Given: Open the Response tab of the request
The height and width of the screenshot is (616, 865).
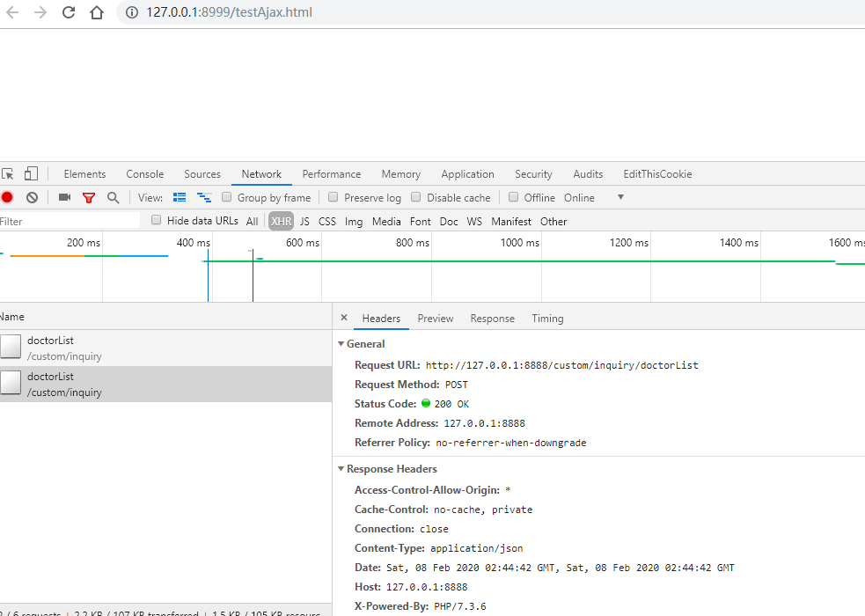Looking at the screenshot, I should [x=492, y=319].
